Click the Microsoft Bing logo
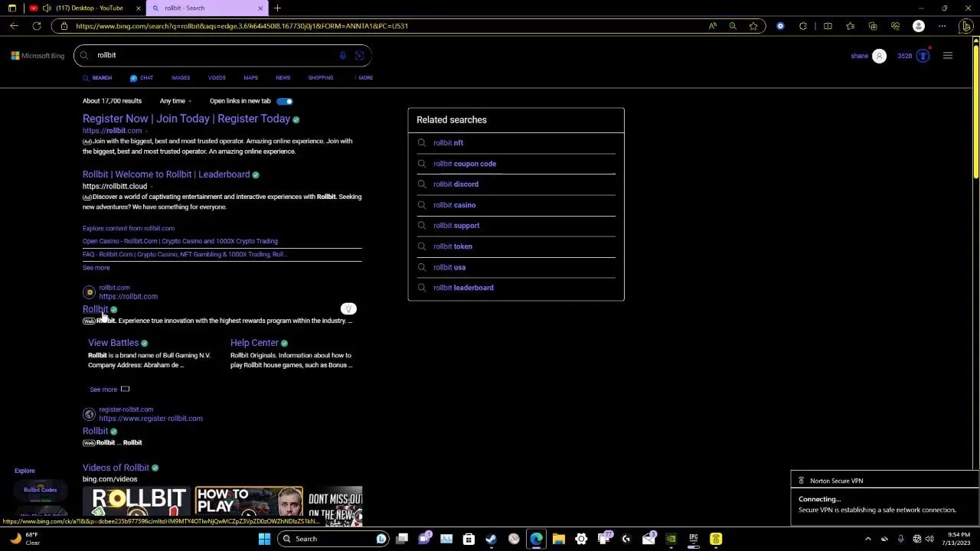The height and width of the screenshot is (551, 980). tap(38, 56)
